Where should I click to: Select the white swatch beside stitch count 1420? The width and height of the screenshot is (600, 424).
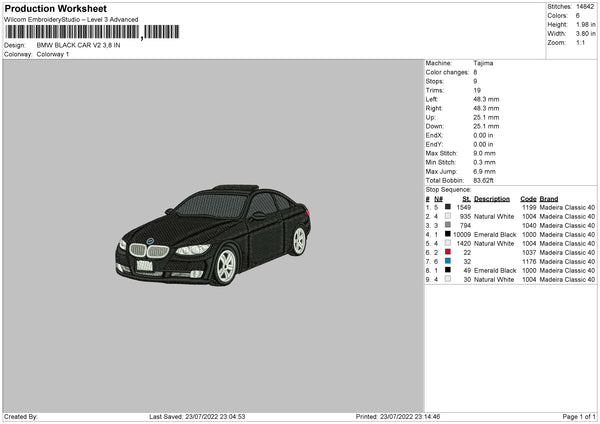point(447,243)
